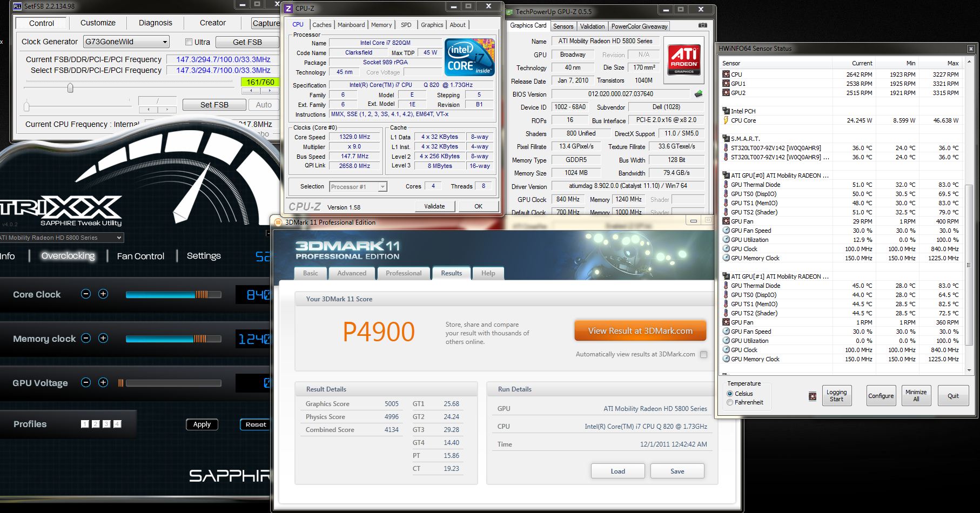Click the TRIXX Memory clock slider bar
The height and width of the screenshot is (513, 980).
[173, 339]
